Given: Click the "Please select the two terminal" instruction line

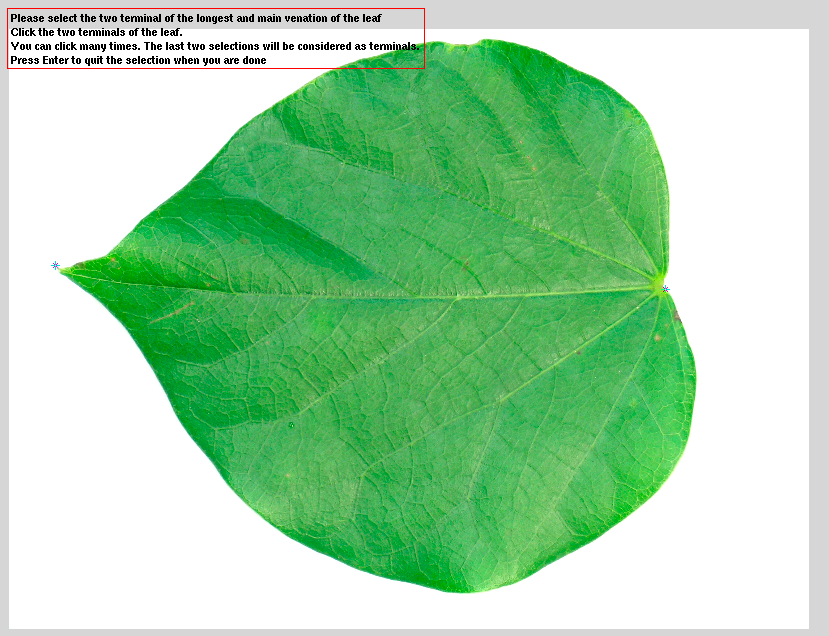Looking at the screenshot, I should (196, 19).
